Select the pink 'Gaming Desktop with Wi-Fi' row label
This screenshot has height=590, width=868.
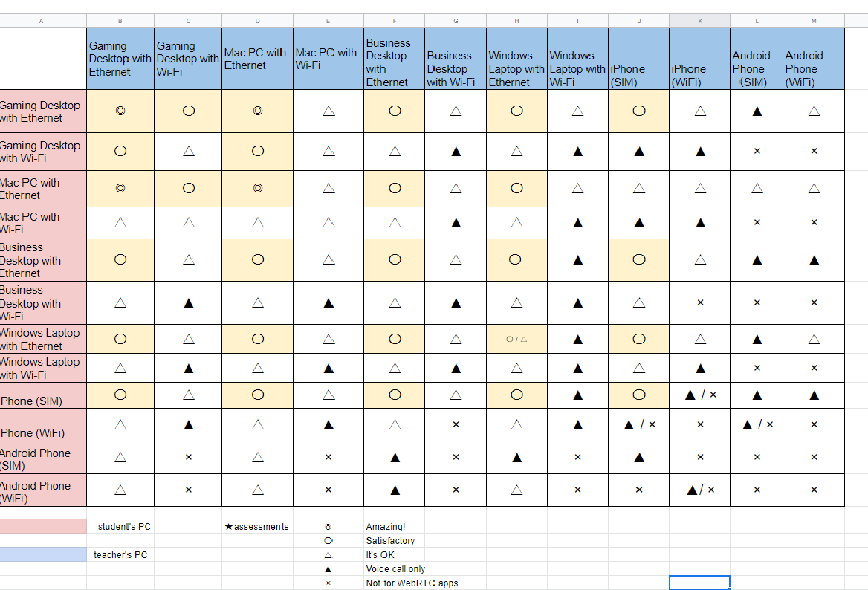[x=43, y=152]
